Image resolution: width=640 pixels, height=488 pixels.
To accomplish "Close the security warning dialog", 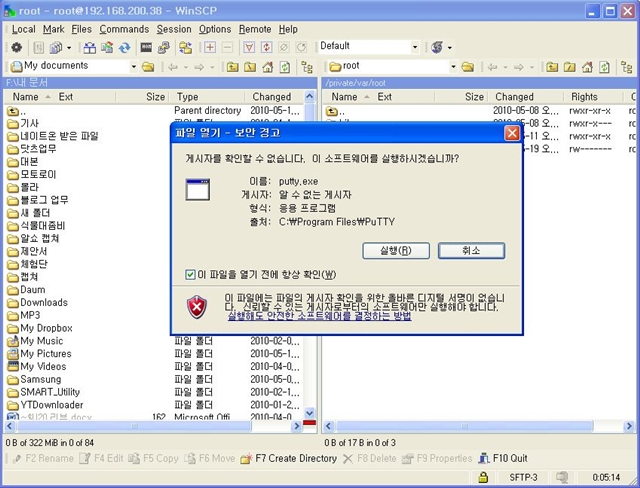I will point(512,133).
